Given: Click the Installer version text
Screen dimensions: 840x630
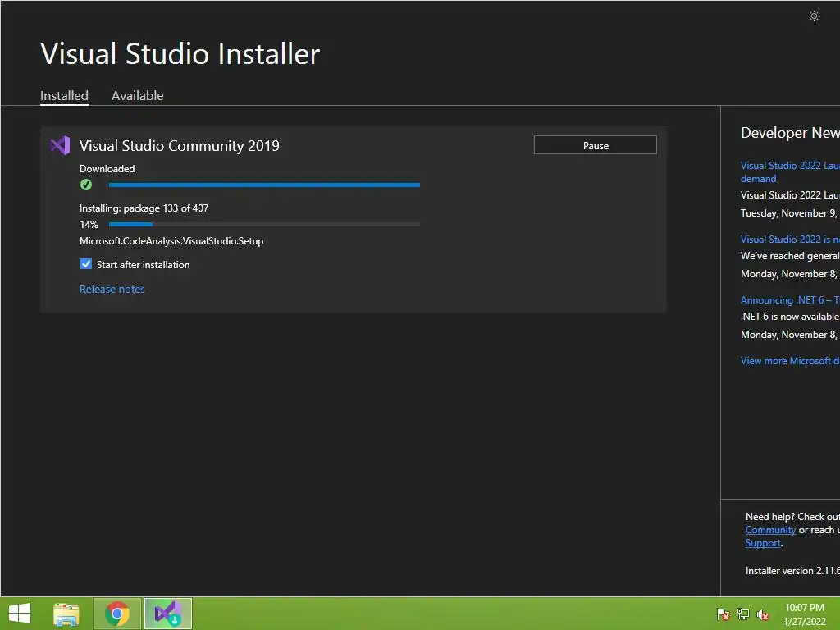Looking at the screenshot, I should pyautogui.click(x=792, y=571).
